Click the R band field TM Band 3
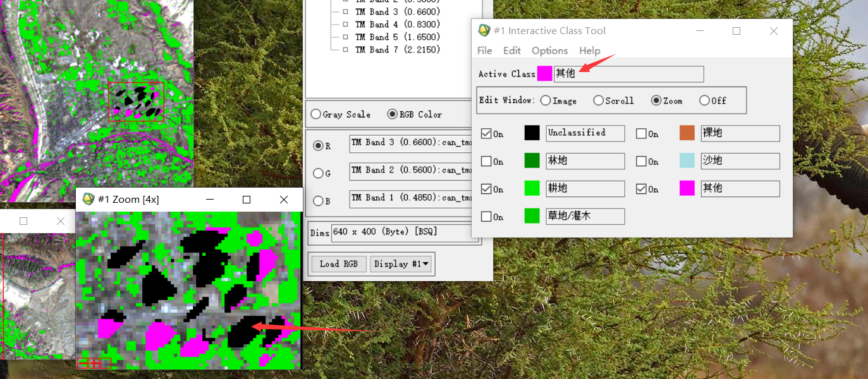 click(411, 143)
